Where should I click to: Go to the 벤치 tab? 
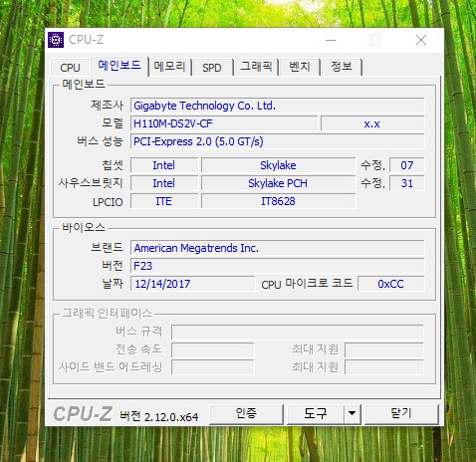[x=300, y=67]
